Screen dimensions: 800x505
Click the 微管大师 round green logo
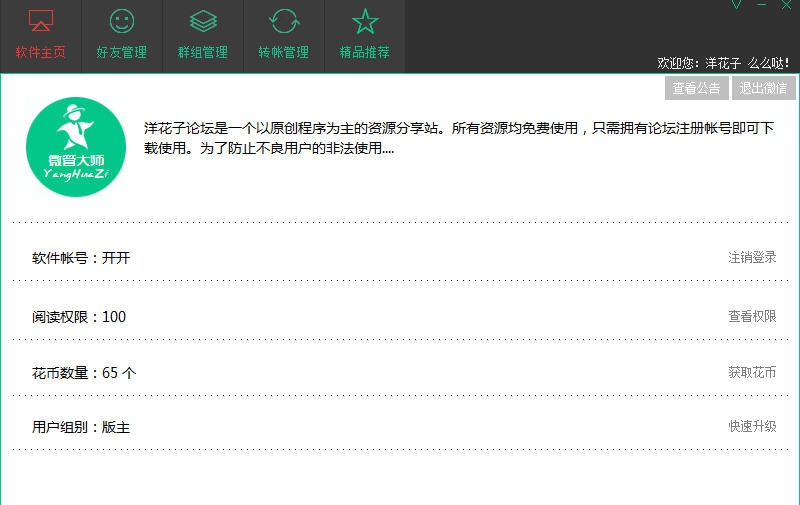click(76, 147)
